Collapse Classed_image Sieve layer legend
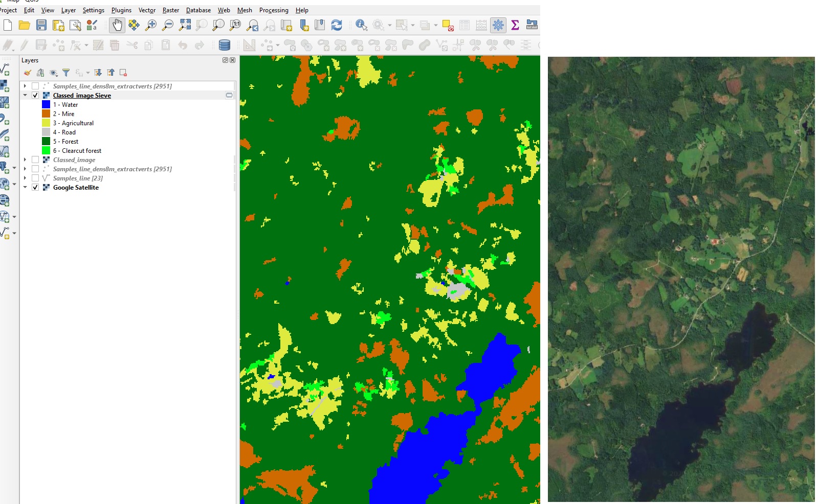The height and width of the screenshot is (504, 818). (x=25, y=95)
